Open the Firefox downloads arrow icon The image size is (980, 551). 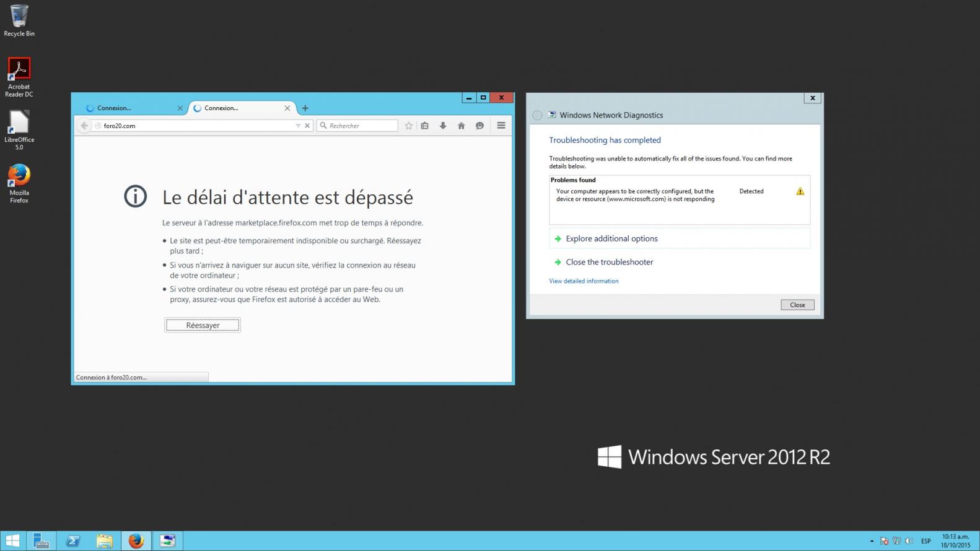[443, 126]
